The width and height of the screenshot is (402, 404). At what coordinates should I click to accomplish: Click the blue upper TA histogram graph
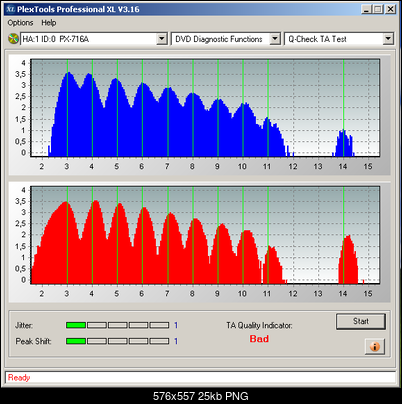pyautogui.click(x=205, y=108)
